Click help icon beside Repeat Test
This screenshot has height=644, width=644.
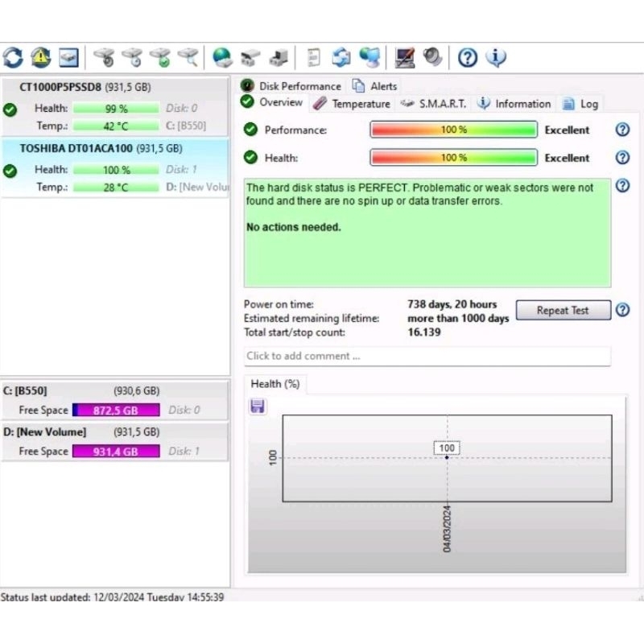coord(622,310)
